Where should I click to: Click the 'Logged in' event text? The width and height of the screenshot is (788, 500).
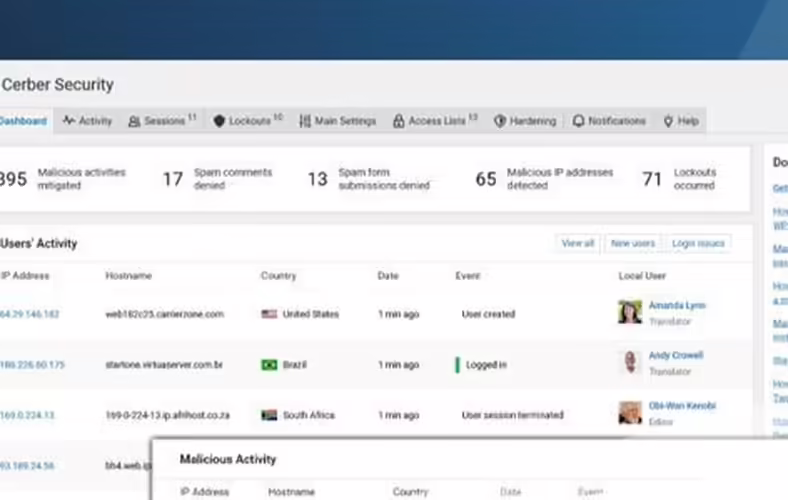click(x=486, y=365)
